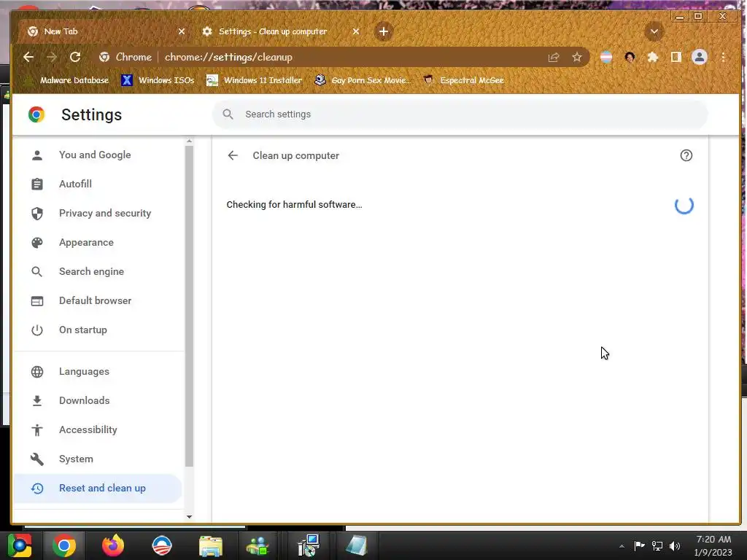Click the computer installer taskbar icon
Image resolution: width=747 pixels, height=560 pixels.
coord(309,545)
